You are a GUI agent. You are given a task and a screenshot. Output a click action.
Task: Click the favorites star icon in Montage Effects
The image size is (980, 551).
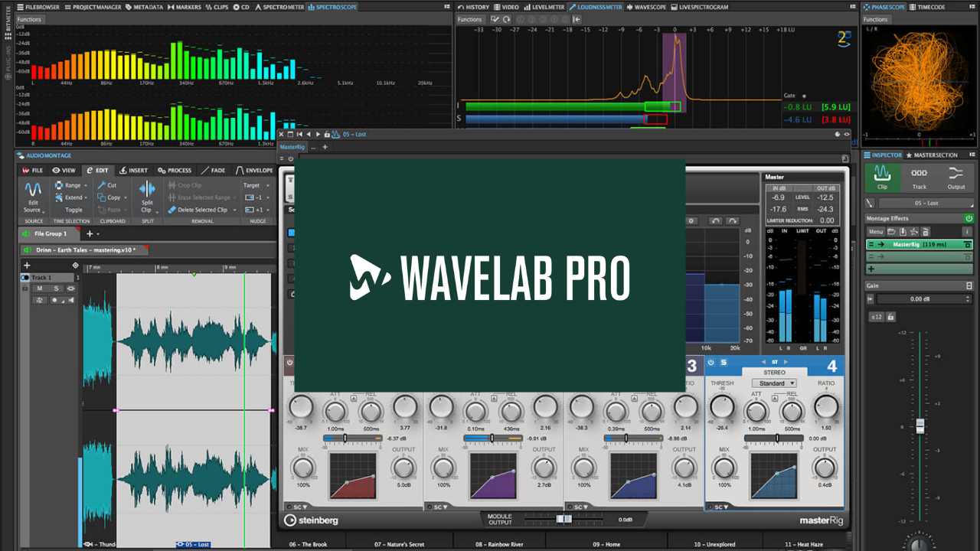pos(914,232)
